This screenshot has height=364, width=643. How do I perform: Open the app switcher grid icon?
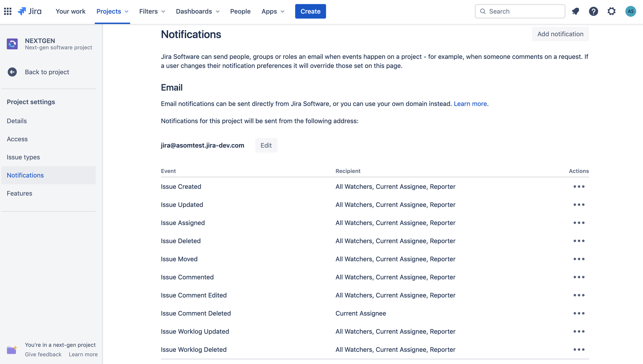coord(8,11)
